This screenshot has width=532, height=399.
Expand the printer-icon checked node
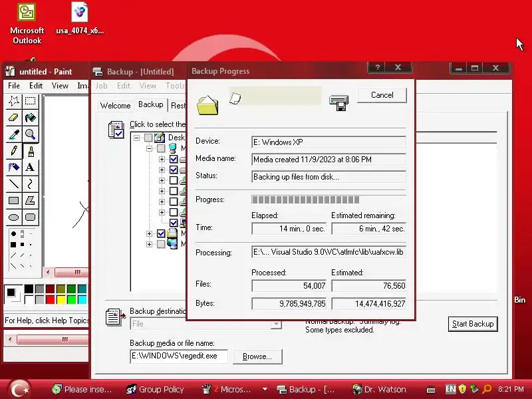149,234
